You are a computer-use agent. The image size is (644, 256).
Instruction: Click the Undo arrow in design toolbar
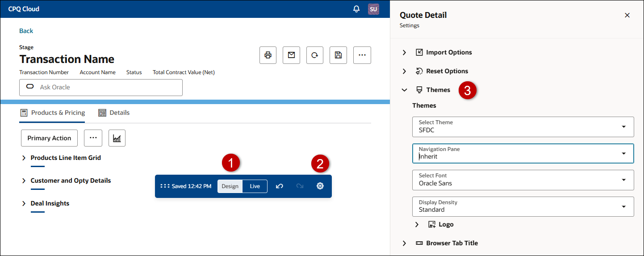click(280, 186)
